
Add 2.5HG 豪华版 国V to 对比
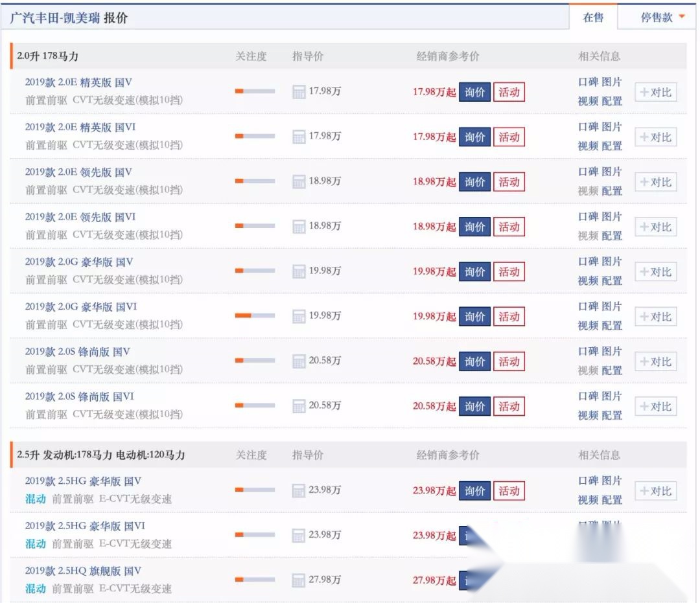pyautogui.click(x=656, y=491)
